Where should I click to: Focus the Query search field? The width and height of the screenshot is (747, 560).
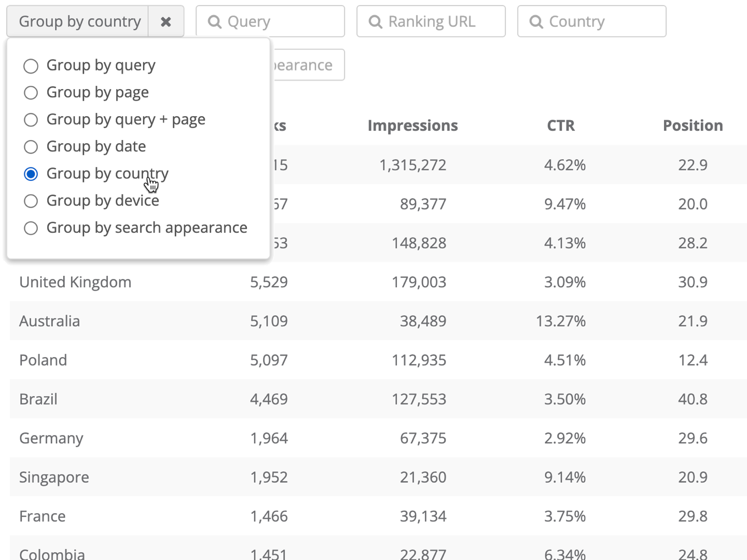[x=270, y=22]
